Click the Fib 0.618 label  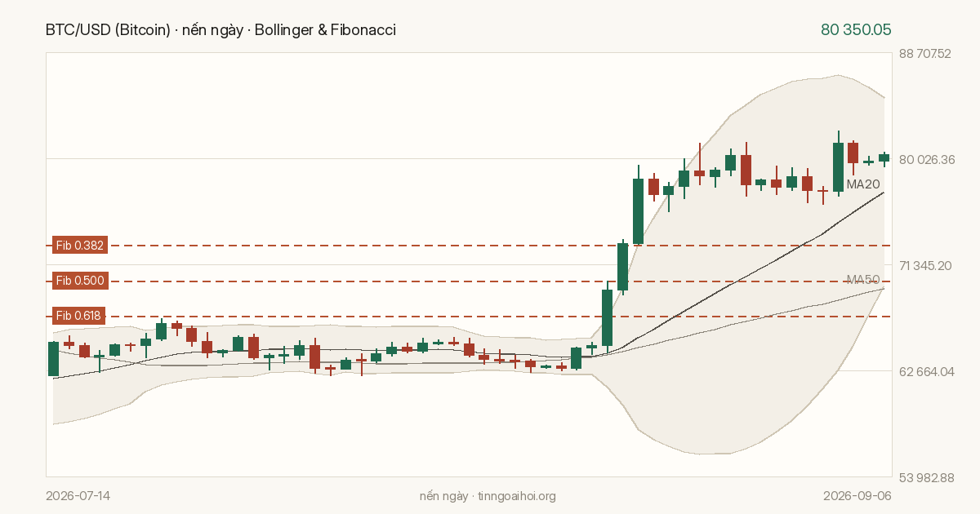coord(79,316)
